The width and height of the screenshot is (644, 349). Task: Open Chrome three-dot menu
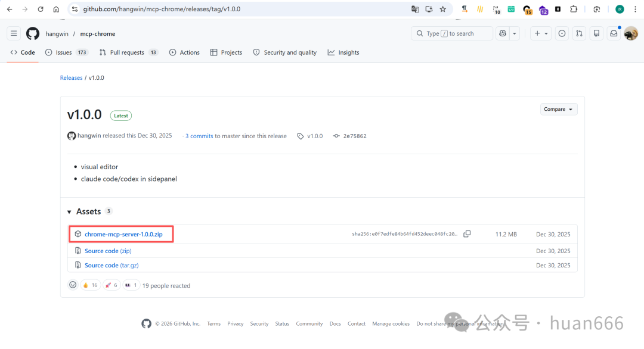[x=635, y=9]
